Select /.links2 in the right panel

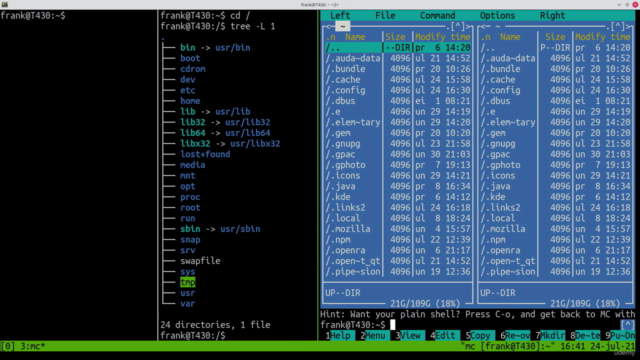tap(555, 208)
